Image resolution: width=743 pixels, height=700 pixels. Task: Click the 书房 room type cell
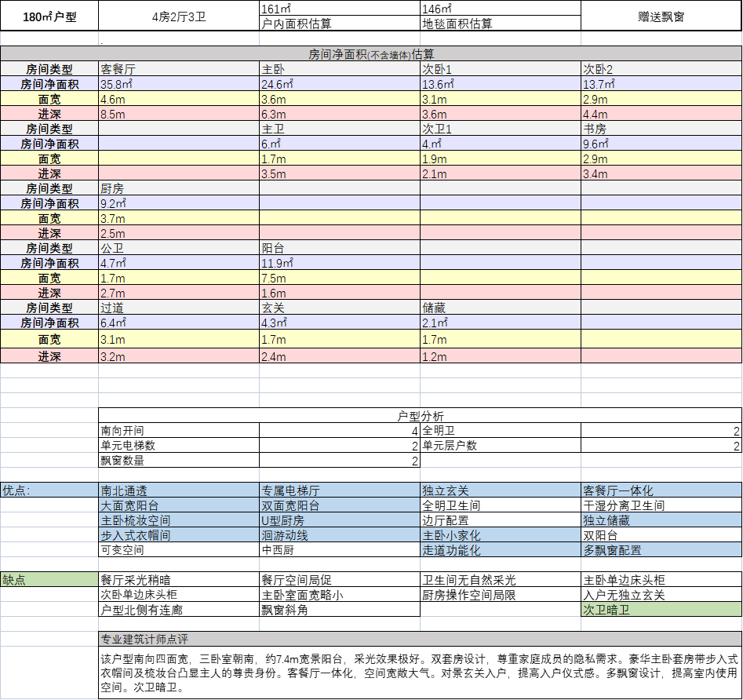tap(661, 129)
